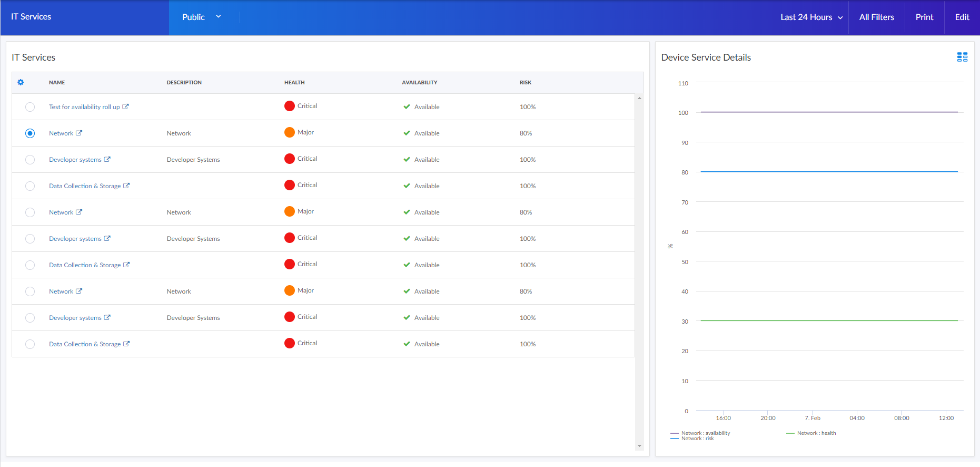Viewport: 980px width, 467px height.
Task: Expand the Public visibility dropdown
Action: (x=202, y=17)
